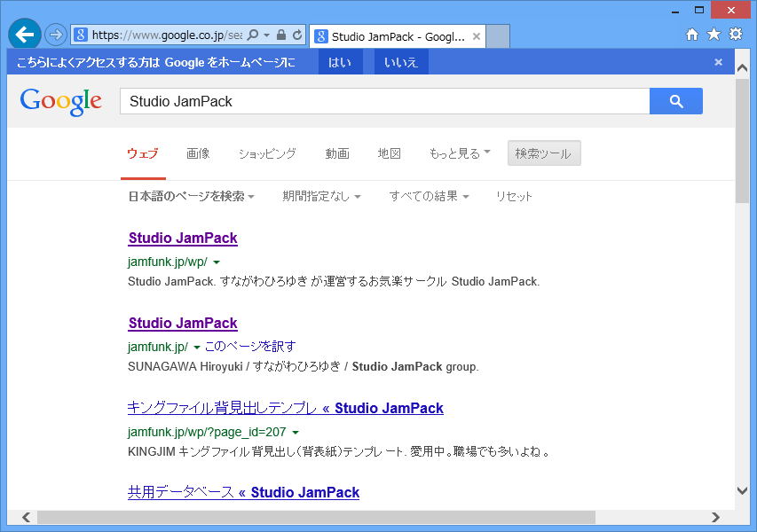Expand the arrow beside jamfunk.jp/ URL

(197, 348)
